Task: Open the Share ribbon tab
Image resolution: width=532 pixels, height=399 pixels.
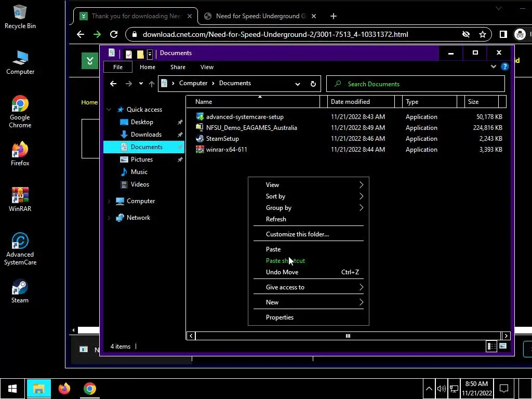Action: tap(178, 67)
